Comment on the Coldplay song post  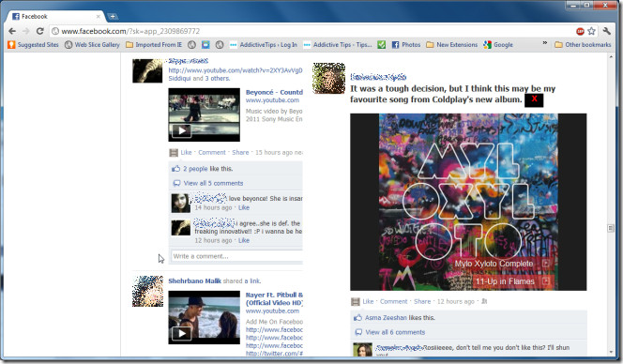click(x=394, y=301)
